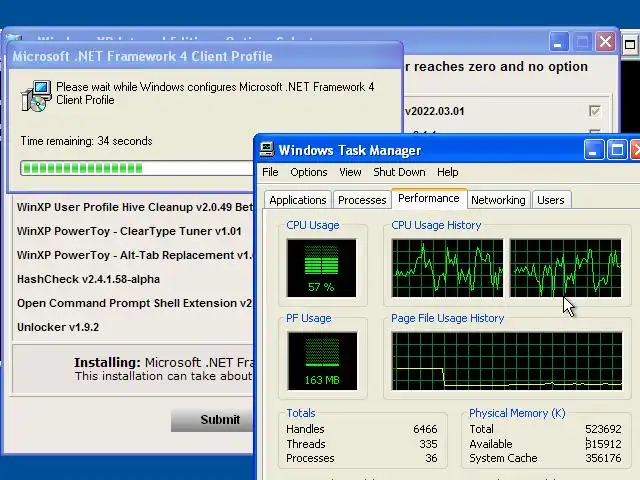Click the System Cache value 356176
The width and height of the screenshot is (640, 480).
point(603,458)
